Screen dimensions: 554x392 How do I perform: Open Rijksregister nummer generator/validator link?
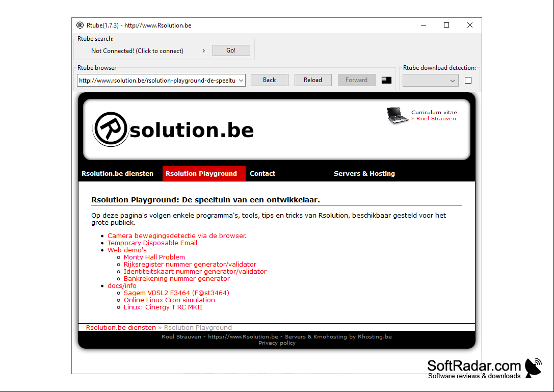pos(190,265)
